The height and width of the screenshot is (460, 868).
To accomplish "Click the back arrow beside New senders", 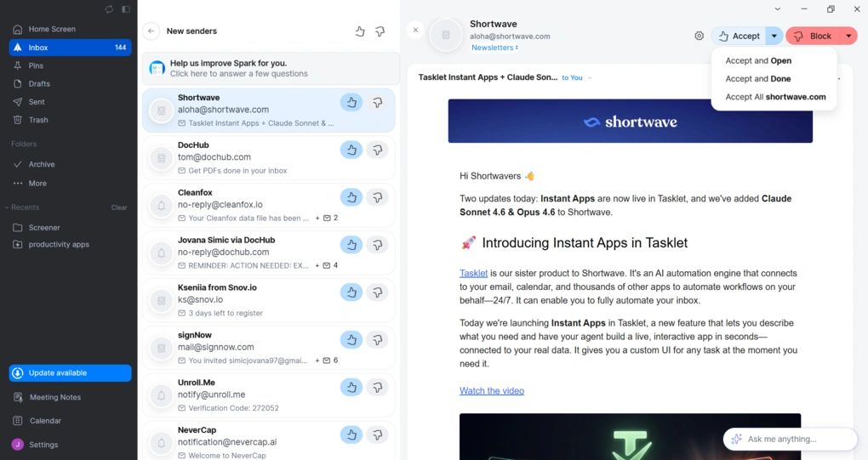I will (x=151, y=31).
